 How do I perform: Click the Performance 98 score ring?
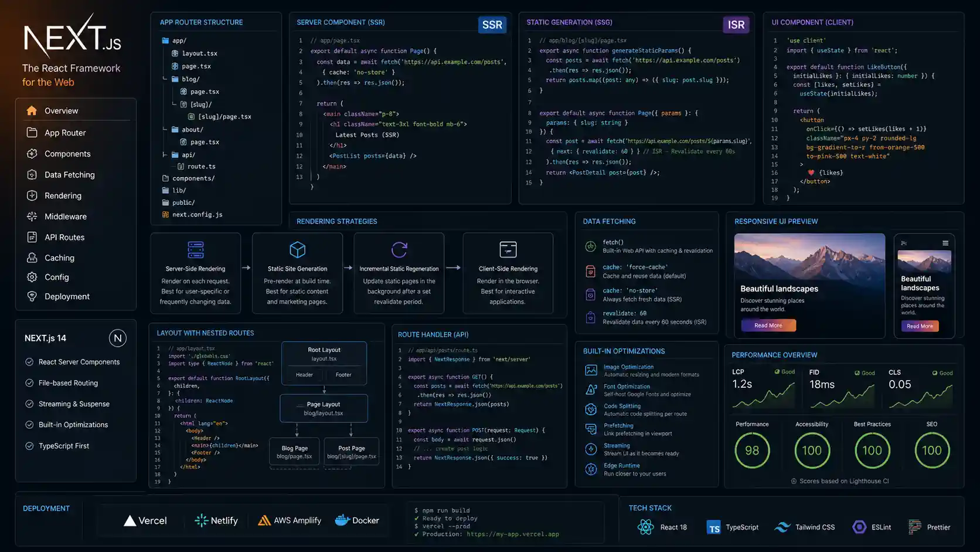tap(752, 451)
